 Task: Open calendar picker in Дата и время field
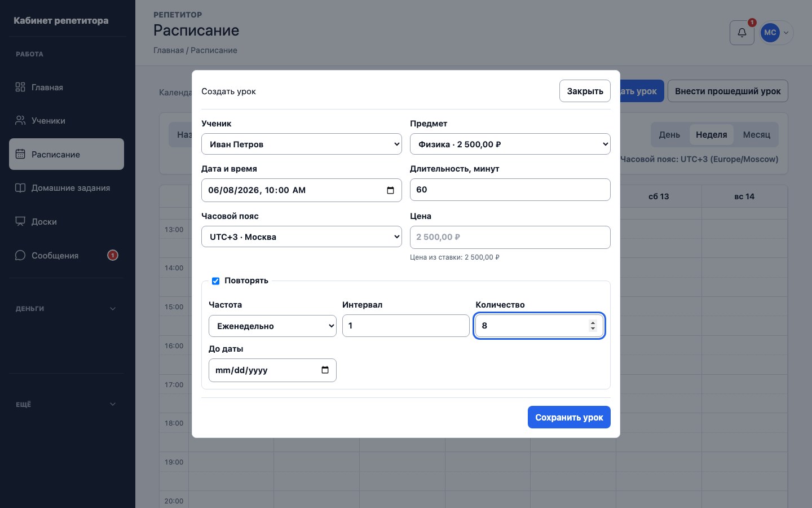(x=390, y=190)
